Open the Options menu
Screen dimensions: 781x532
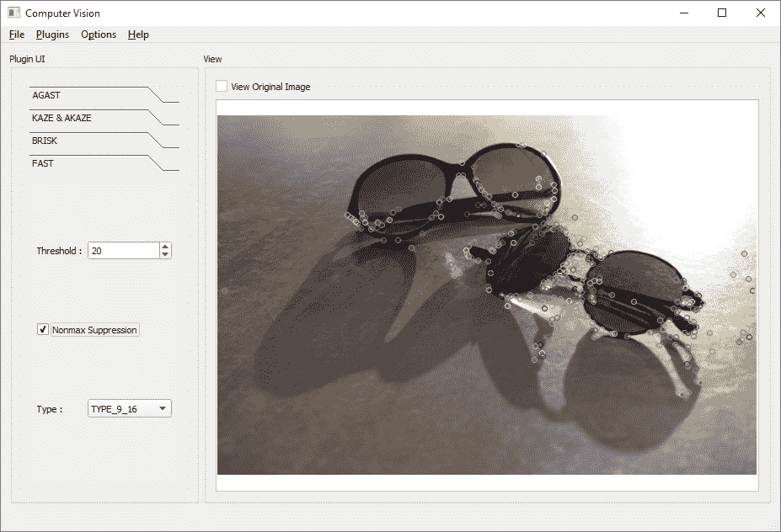(x=99, y=35)
